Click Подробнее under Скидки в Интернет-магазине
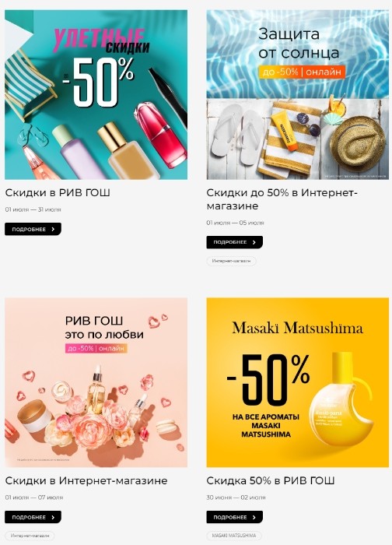 coord(33,517)
